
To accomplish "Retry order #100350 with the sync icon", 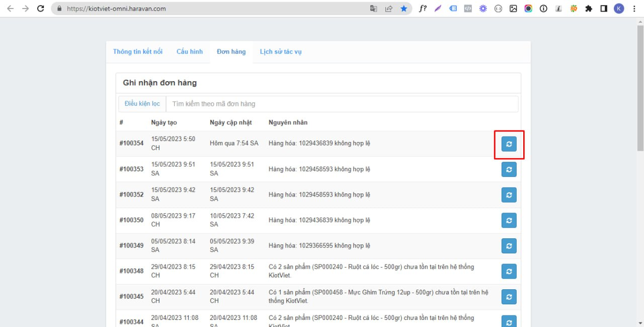I will click(509, 220).
